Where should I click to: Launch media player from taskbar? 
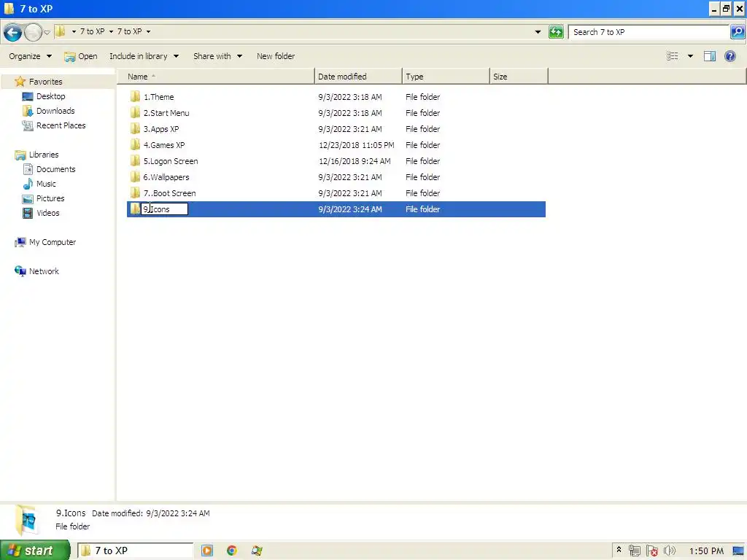[x=207, y=551]
